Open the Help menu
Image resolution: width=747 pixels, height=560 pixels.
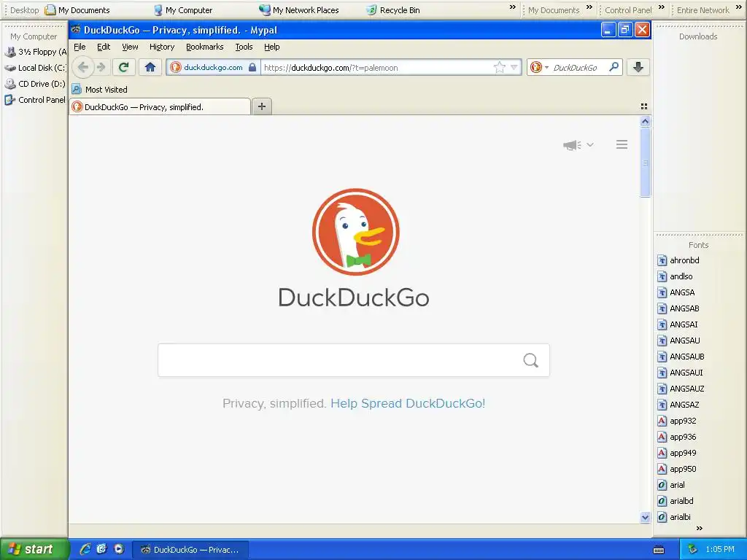(271, 47)
